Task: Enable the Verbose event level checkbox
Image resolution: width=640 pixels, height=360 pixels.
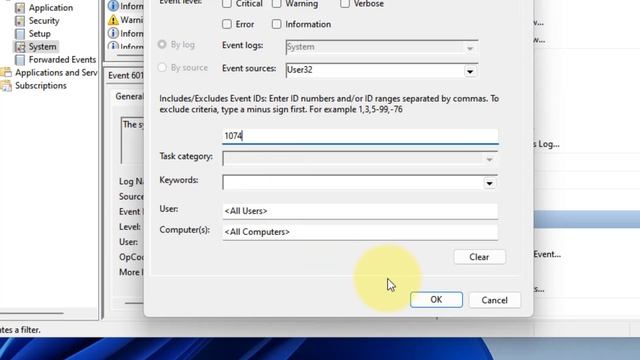Action: click(x=345, y=4)
